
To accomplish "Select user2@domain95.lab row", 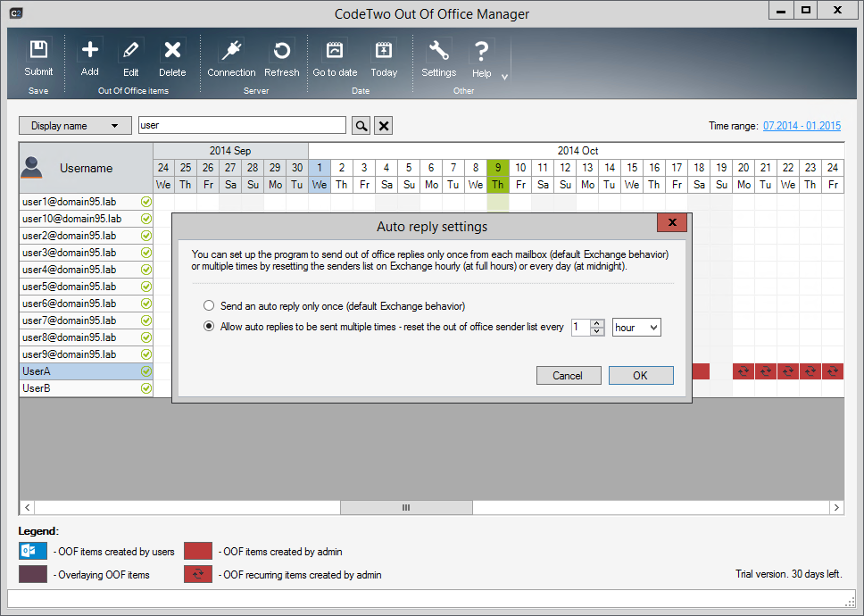I will tap(86, 236).
